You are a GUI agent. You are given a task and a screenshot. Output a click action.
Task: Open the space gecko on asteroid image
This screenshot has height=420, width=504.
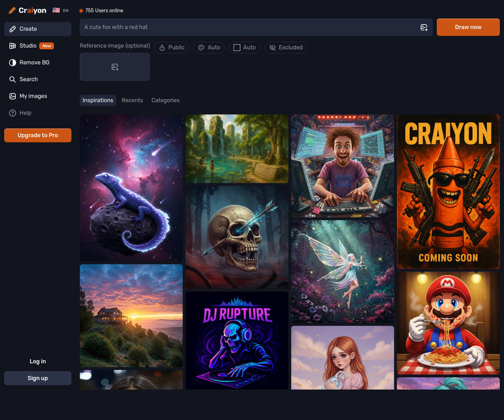(131, 188)
